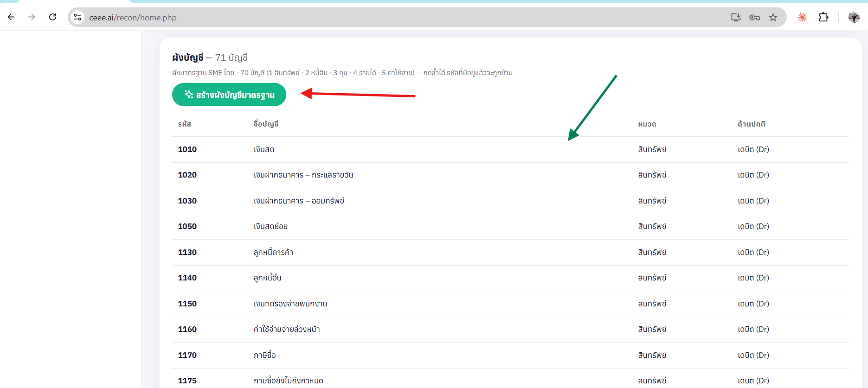
Task: Click สร้างผังบัญชีมาตรฐาน green button
Action: point(229,95)
